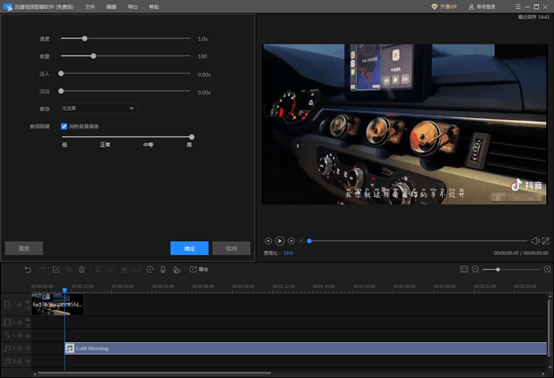Open the Help menu in the menu bar
Screen dimensions: 554x378
point(154,7)
